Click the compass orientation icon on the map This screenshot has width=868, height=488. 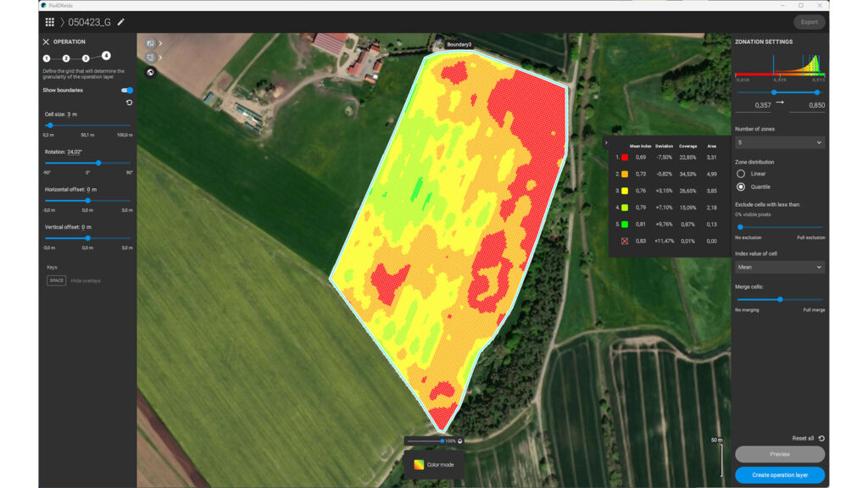click(x=150, y=72)
